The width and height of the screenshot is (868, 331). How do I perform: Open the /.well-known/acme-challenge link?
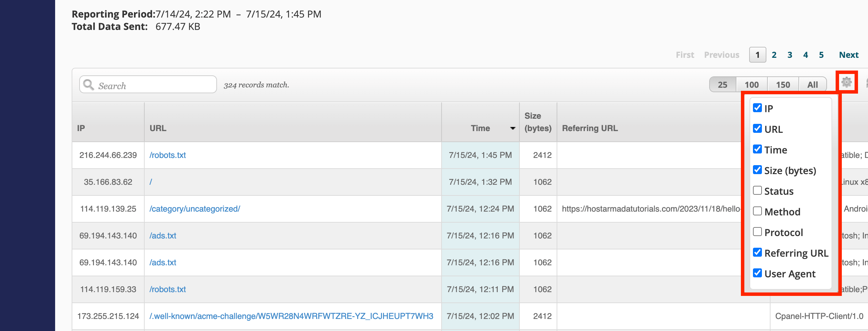(x=291, y=316)
